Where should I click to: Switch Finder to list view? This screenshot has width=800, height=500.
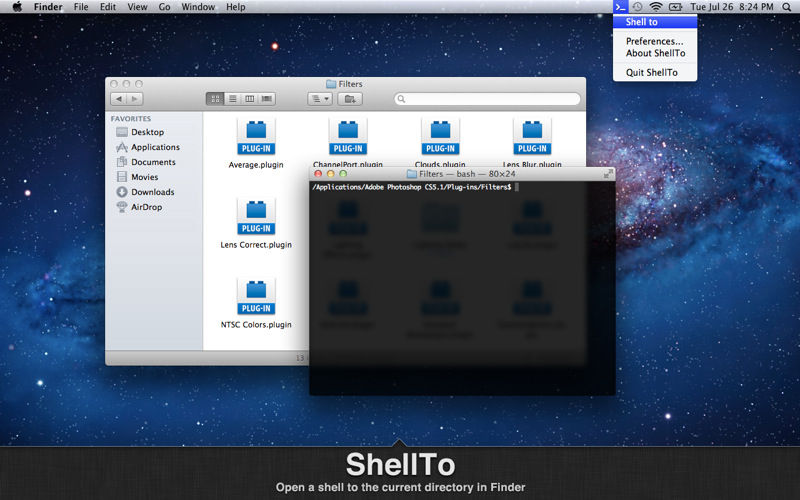pyautogui.click(x=232, y=99)
